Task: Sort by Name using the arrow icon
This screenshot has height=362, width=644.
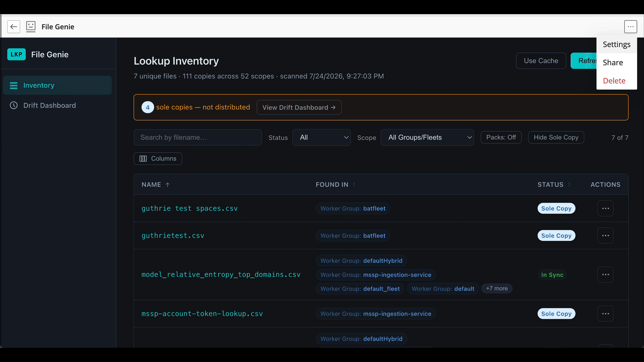Action: (x=168, y=185)
